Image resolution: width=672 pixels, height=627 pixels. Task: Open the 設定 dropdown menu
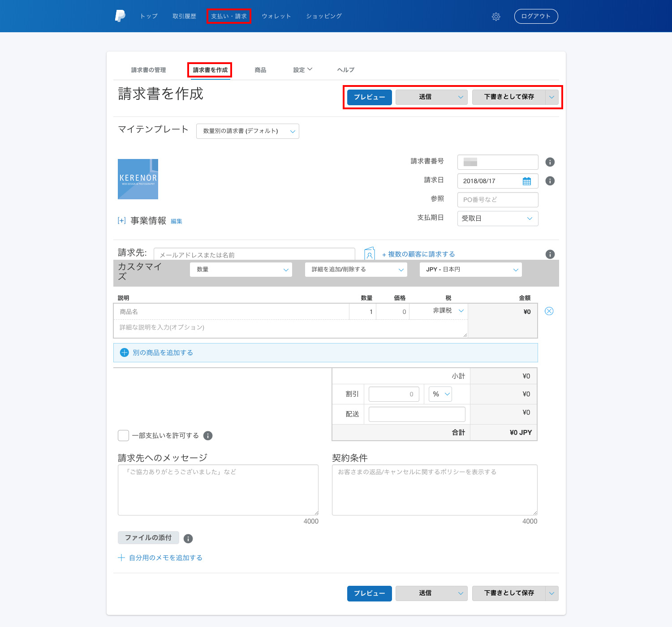[303, 70]
